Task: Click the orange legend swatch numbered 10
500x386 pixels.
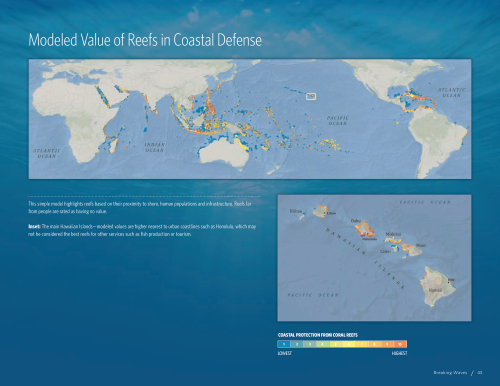Action: (400, 344)
